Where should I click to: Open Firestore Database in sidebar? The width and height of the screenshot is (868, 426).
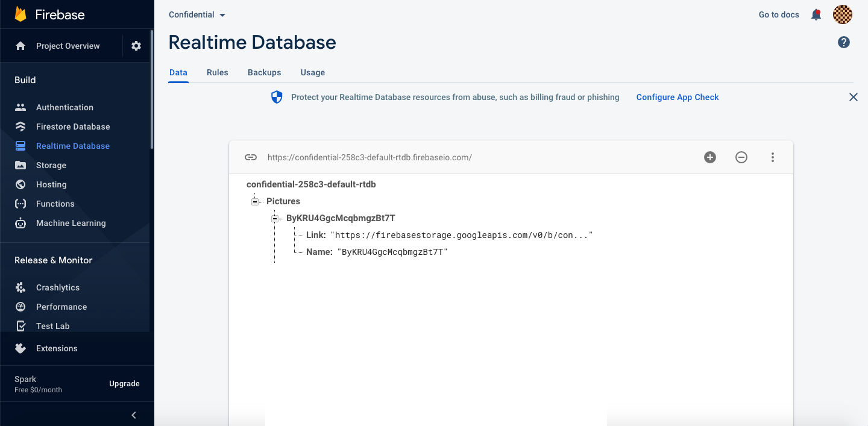click(73, 127)
